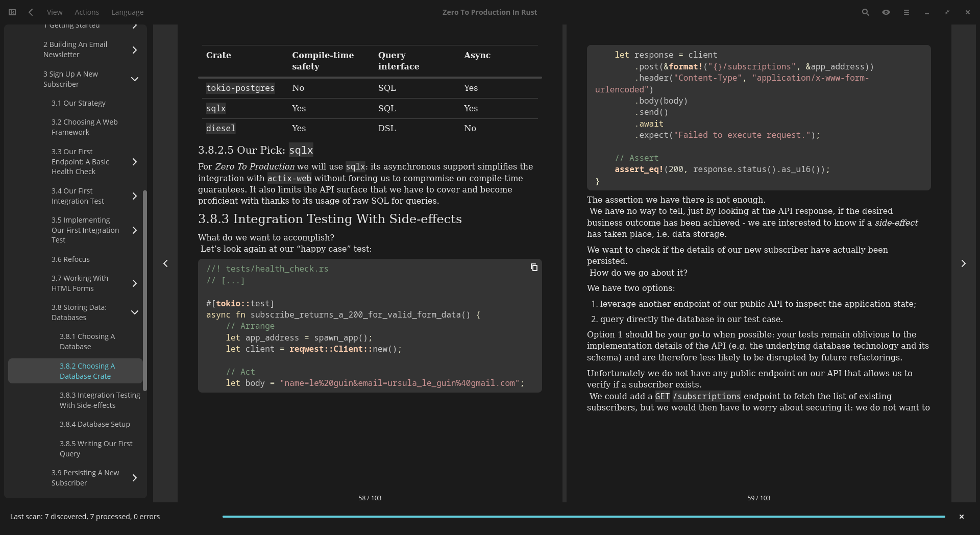This screenshot has width=980, height=535.
Task: Expand the 1 Getting Started chapter chevron
Action: (x=135, y=27)
